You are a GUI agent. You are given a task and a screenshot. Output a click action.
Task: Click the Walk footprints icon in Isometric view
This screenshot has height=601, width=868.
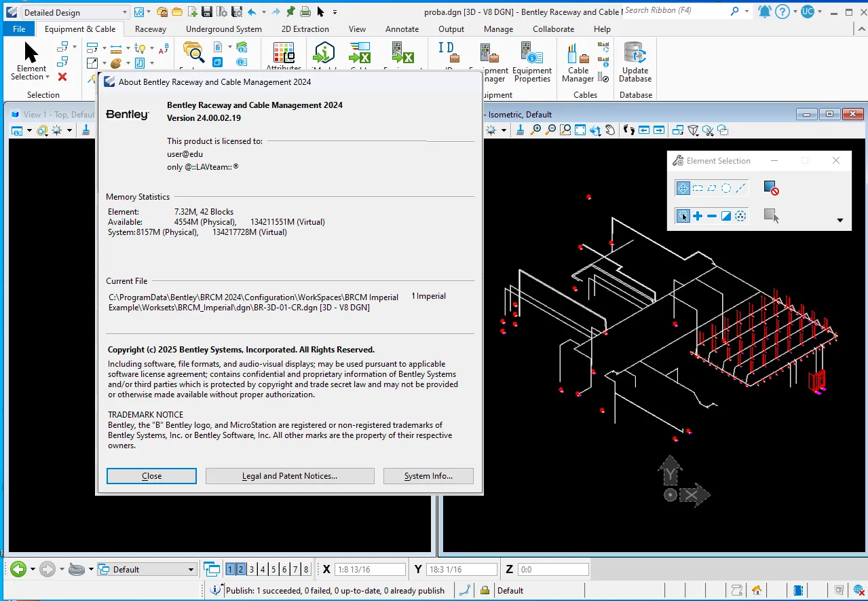click(x=629, y=130)
